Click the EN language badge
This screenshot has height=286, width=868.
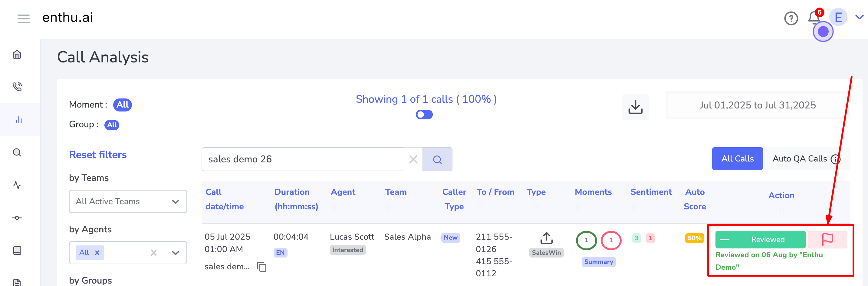(x=280, y=253)
